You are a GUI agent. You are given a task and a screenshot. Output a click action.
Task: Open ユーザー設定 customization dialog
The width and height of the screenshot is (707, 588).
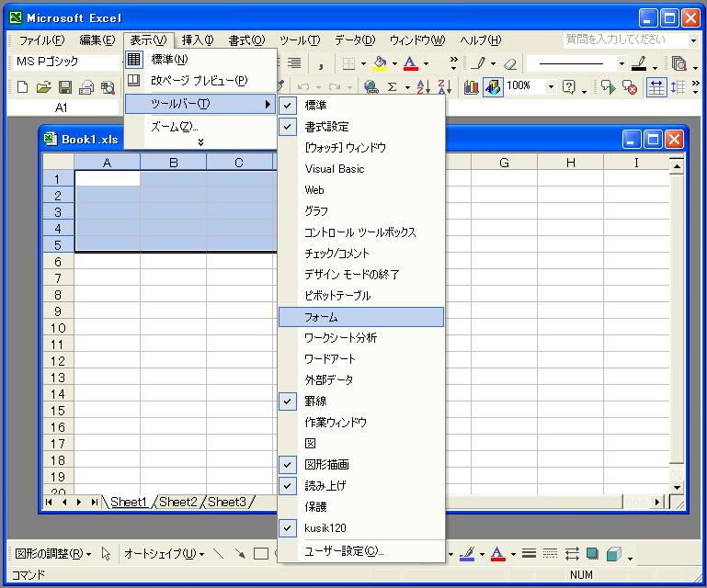pos(360,551)
